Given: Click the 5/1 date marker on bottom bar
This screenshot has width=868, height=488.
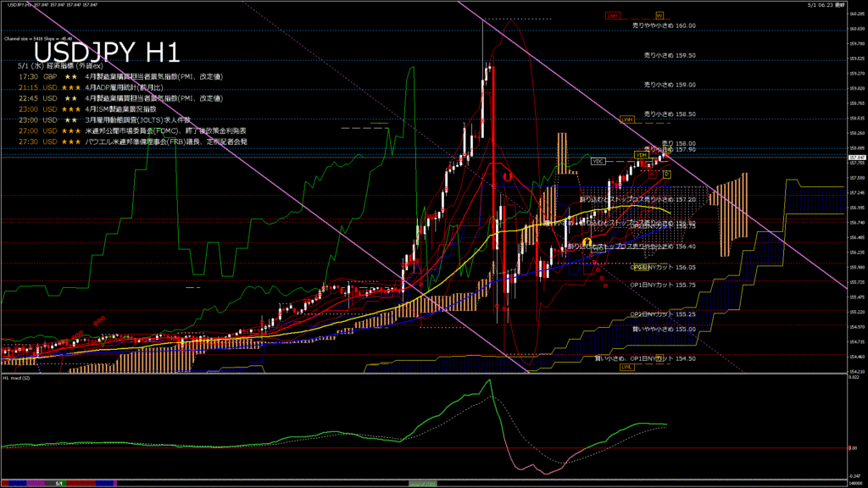Looking at the screenshot, I should [x=59, y=484].
